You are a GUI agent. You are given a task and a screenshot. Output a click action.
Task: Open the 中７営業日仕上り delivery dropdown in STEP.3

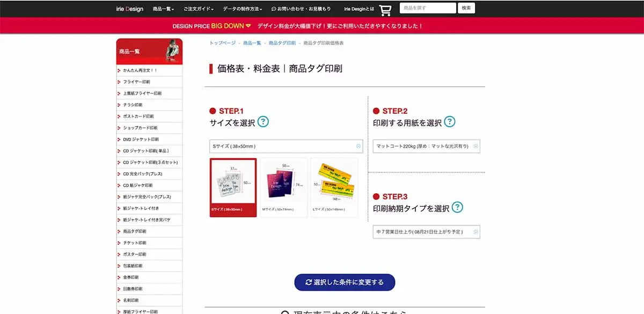(x=427, y=231)
